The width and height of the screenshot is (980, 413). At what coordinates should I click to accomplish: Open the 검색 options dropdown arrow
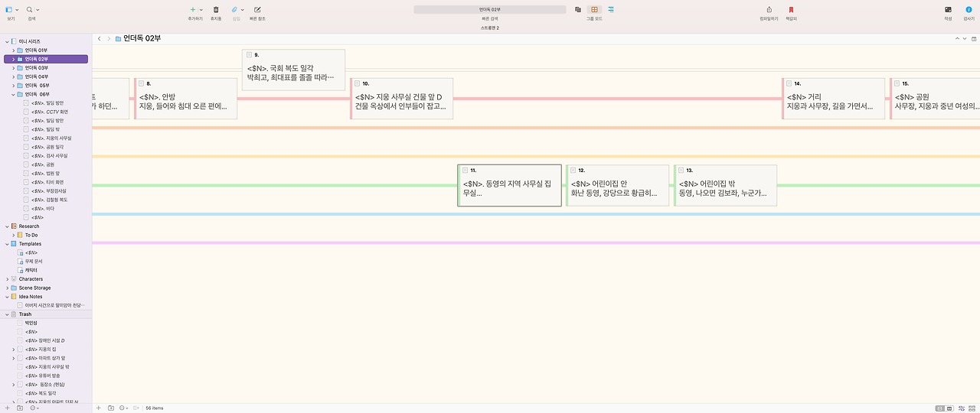(x=38, y=10)
